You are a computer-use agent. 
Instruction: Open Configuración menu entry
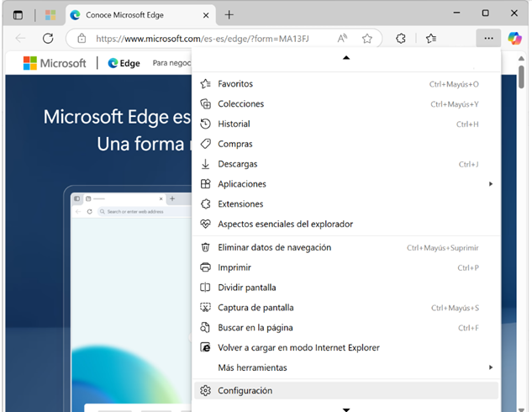(x=346, y=391)
